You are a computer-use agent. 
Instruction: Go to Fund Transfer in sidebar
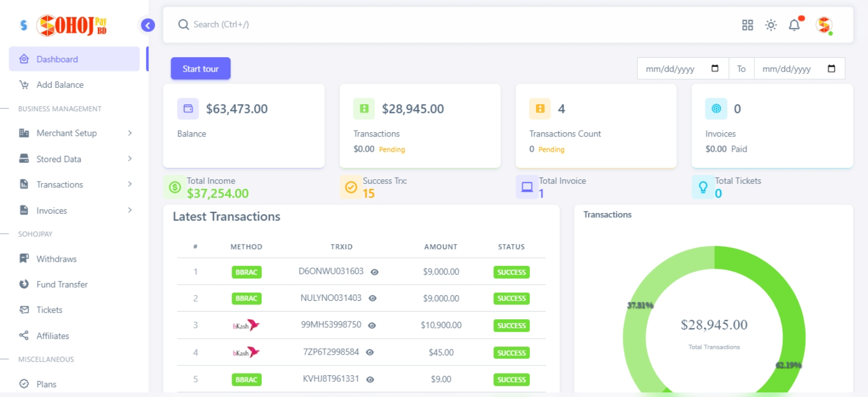[x=62, y=284]
